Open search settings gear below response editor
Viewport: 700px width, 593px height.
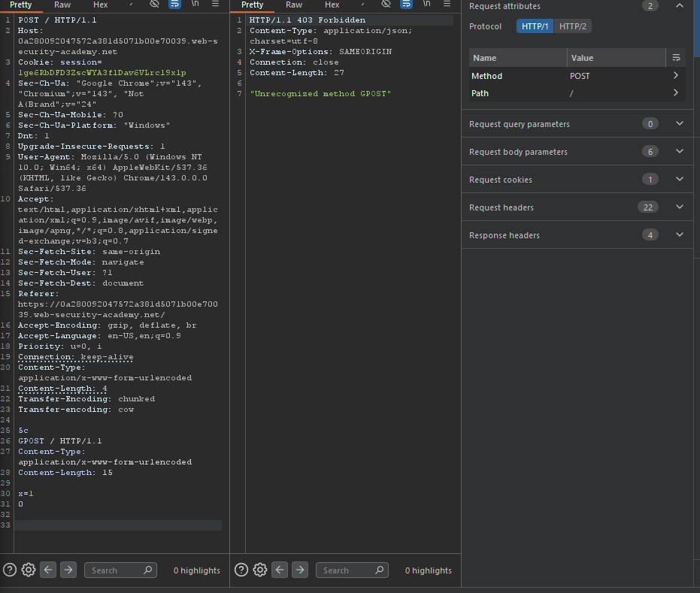pyautogui.click(x=260, y=570)
